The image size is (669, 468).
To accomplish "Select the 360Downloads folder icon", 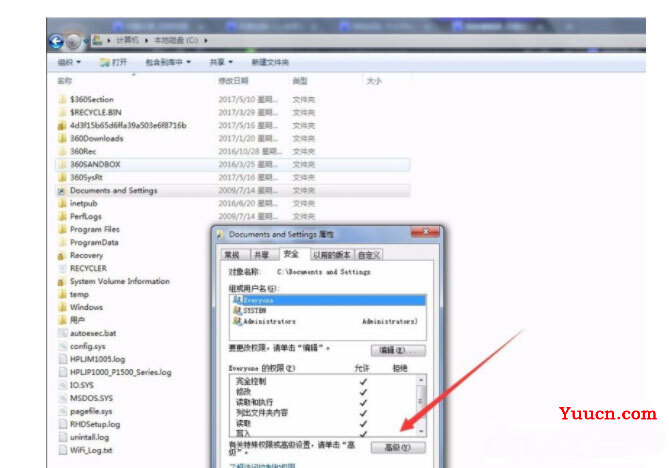I will coord(63,138).
